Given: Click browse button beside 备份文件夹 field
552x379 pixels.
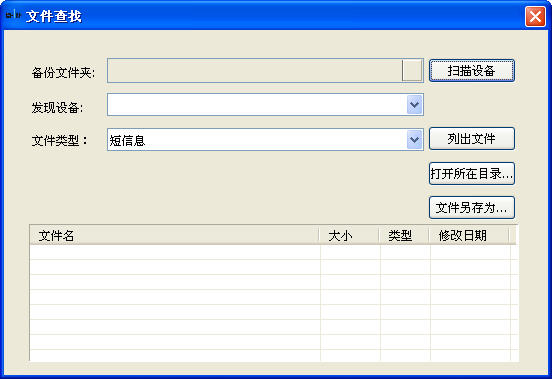Looking at the screenshot, I should tap(412, 70).
